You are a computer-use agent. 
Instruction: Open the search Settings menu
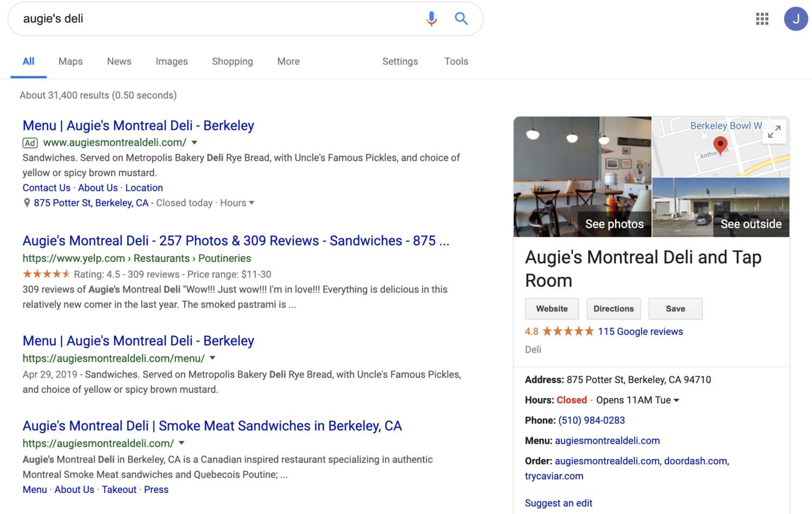click(x=400, y=61)
